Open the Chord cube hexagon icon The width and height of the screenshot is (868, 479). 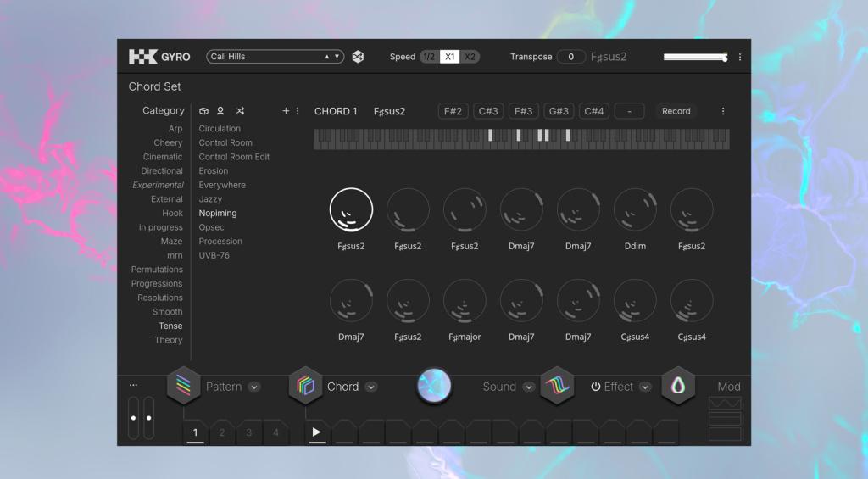[305, 387]
